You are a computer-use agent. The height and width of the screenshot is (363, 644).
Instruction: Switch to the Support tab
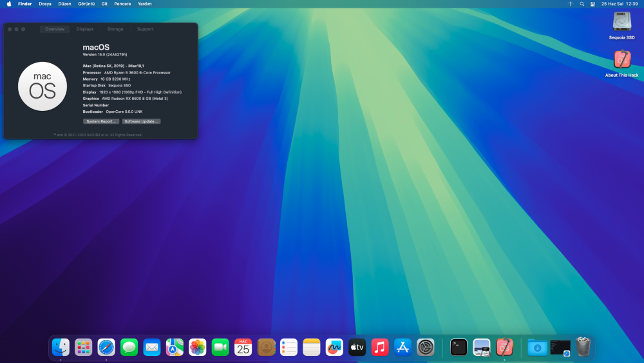click(145, 29)
